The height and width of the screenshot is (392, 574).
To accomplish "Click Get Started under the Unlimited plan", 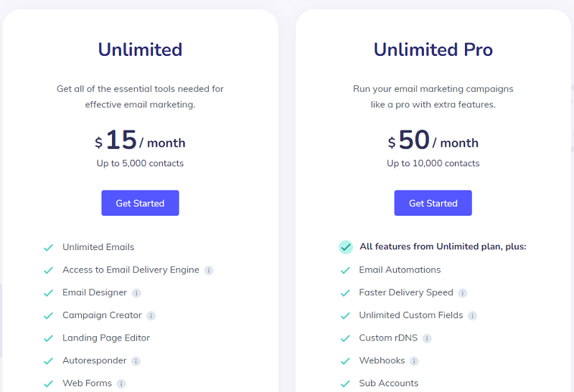I will (140, 203).
